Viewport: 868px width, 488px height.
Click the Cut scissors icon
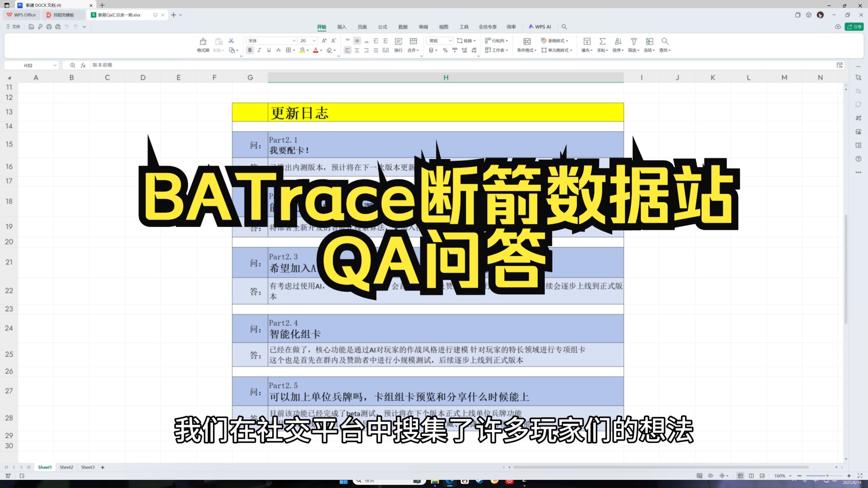click(x=231, y=41)
